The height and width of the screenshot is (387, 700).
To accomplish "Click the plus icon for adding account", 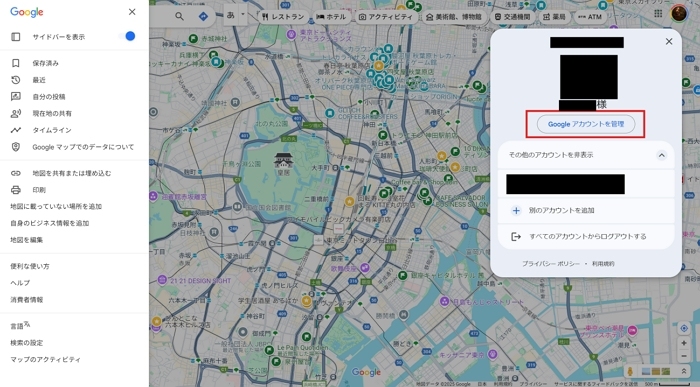I will click(516, 211).
